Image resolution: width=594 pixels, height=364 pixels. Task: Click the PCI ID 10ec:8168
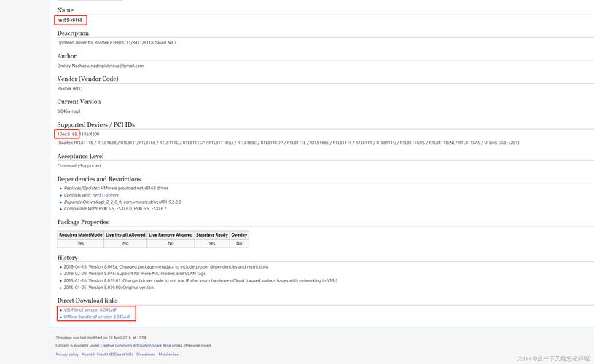(x=68, y=135)
